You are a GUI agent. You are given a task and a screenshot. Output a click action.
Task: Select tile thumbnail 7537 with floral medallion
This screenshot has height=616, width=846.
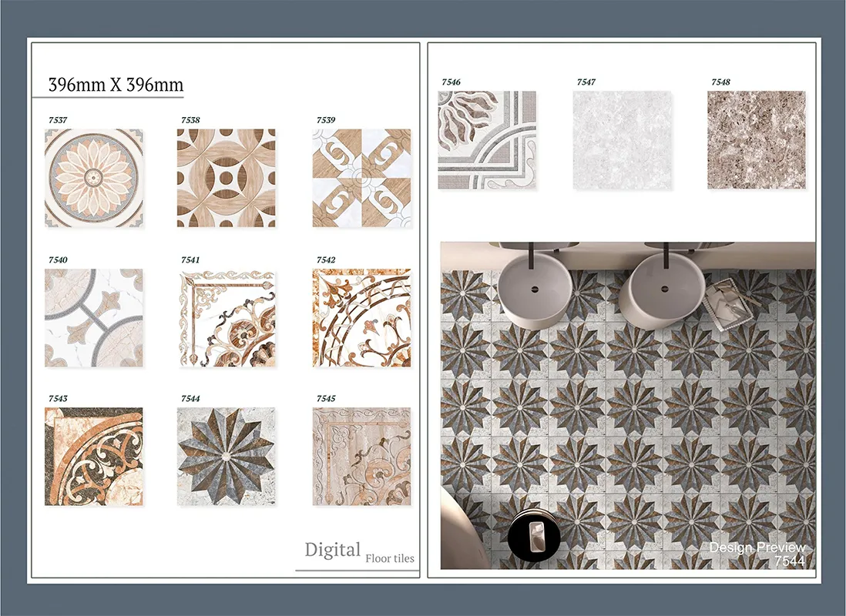point(94,178)
